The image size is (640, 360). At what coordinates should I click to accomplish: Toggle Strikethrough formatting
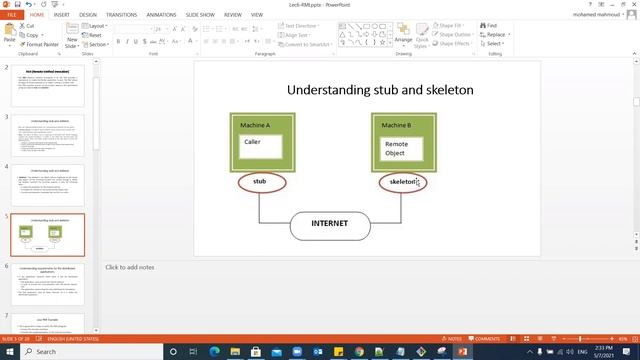point(153,41)
